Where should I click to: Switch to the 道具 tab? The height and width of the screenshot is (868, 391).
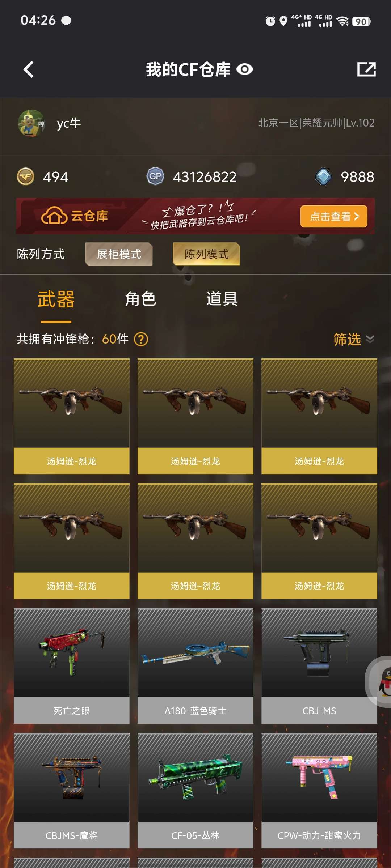(222, 299)
